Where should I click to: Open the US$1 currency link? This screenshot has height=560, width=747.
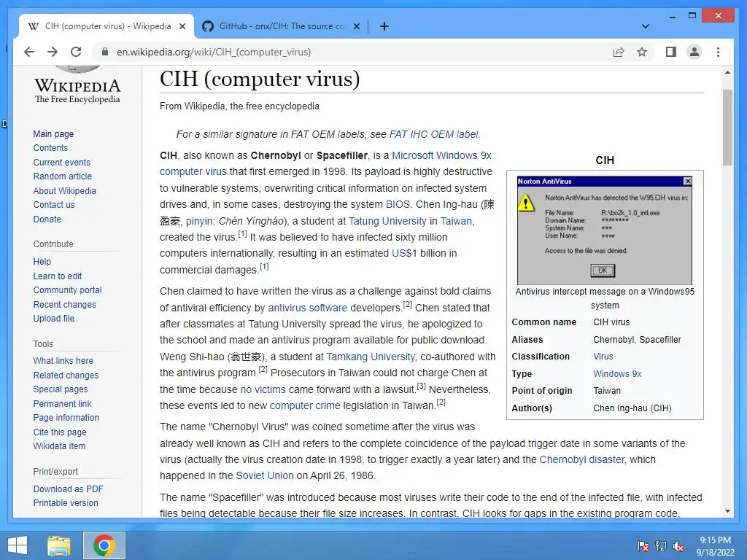pos(404,253)
